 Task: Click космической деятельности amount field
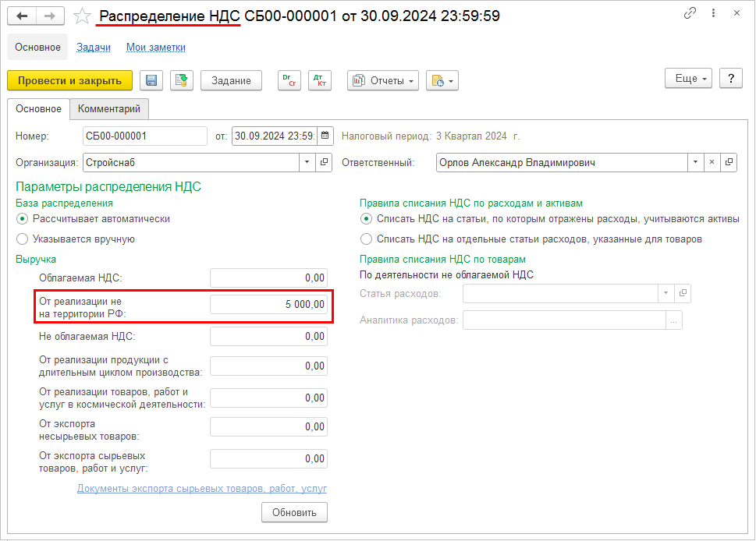click(268, 398)
